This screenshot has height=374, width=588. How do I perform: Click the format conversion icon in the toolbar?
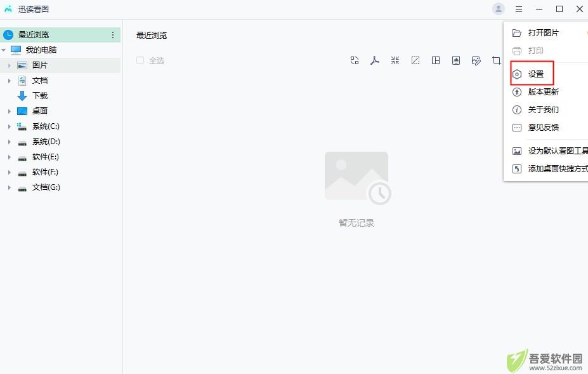355,60
